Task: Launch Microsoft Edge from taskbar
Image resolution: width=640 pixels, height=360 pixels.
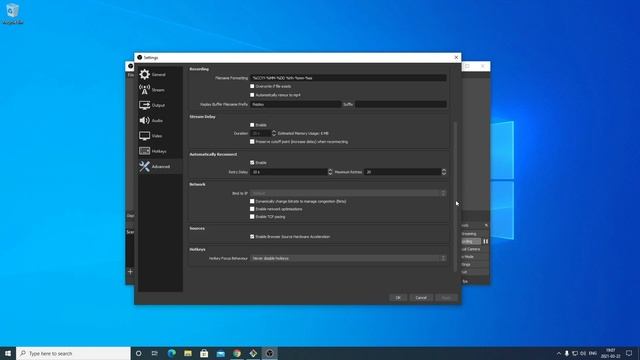Action: pos(171,353)
